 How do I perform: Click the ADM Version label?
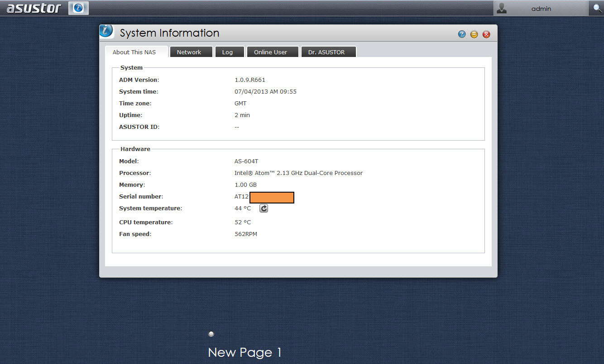click(x=139, y=80)
